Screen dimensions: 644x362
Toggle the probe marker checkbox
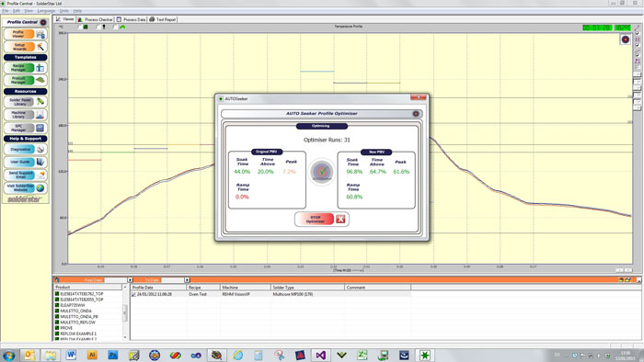(98, 27)
